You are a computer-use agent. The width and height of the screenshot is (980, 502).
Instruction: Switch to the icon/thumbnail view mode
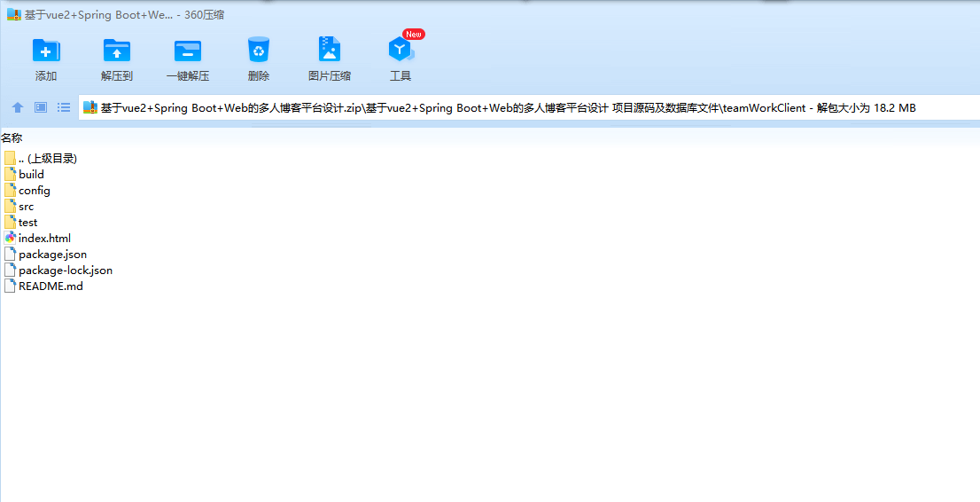point(41,107)
